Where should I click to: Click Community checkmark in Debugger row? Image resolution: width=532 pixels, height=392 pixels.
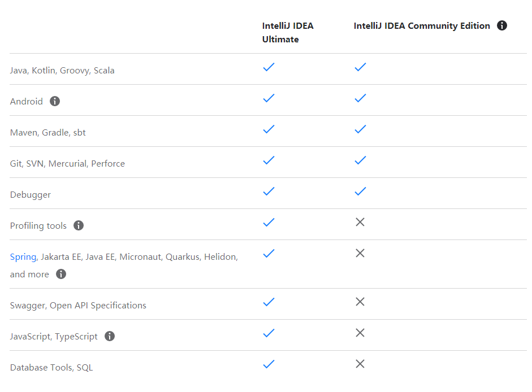pos(360,191)
